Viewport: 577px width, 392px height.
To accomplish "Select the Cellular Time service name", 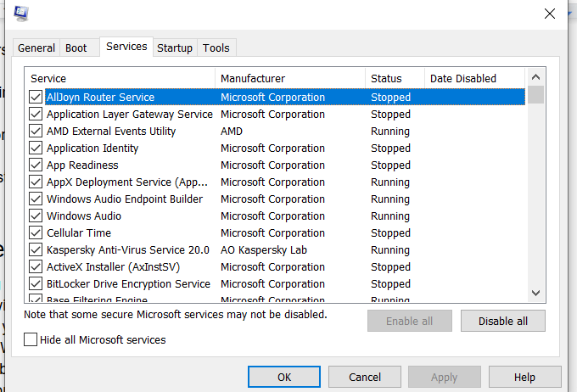I will point(79,232).
